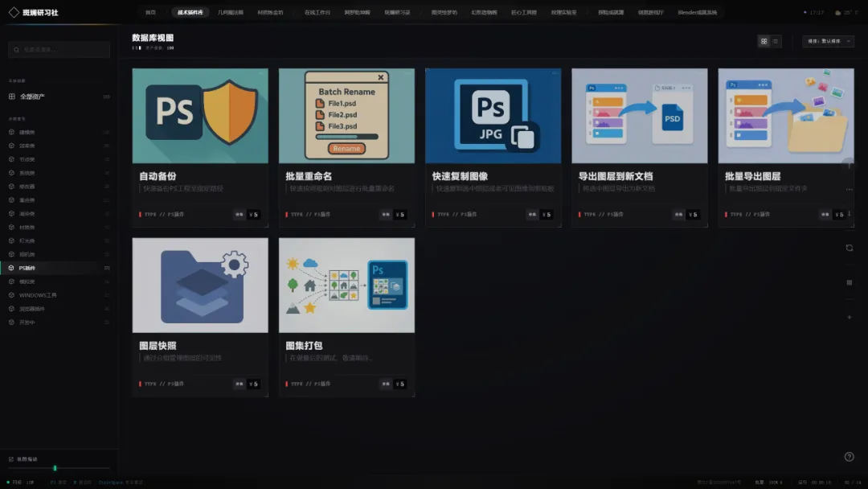Click the 批量导出图层 title

point(752,176)
